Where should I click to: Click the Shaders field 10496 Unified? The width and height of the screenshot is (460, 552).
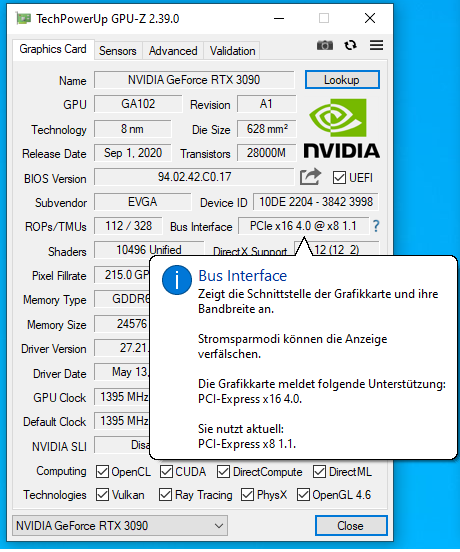coord(149,250)
